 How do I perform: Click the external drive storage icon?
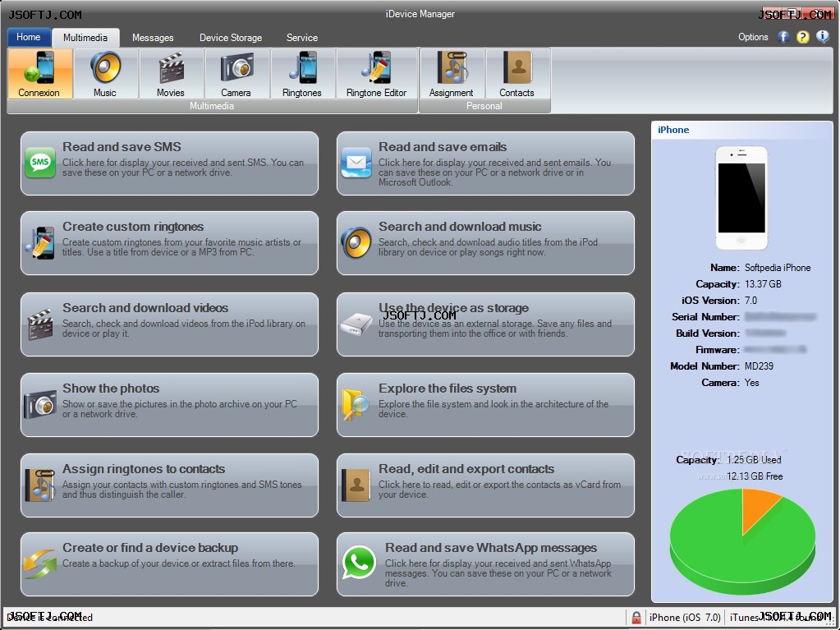(x=356, y=324)
